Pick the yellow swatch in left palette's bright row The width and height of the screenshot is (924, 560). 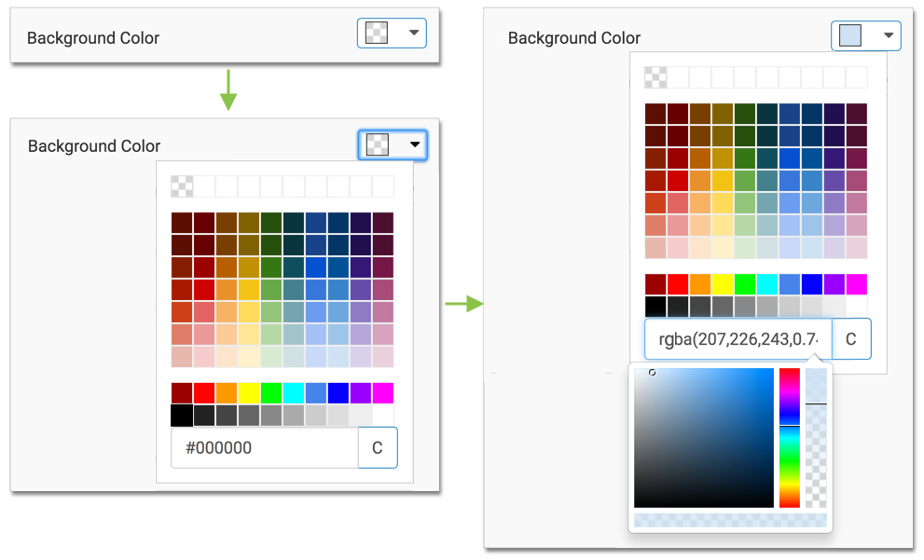[x=249, y=393]
